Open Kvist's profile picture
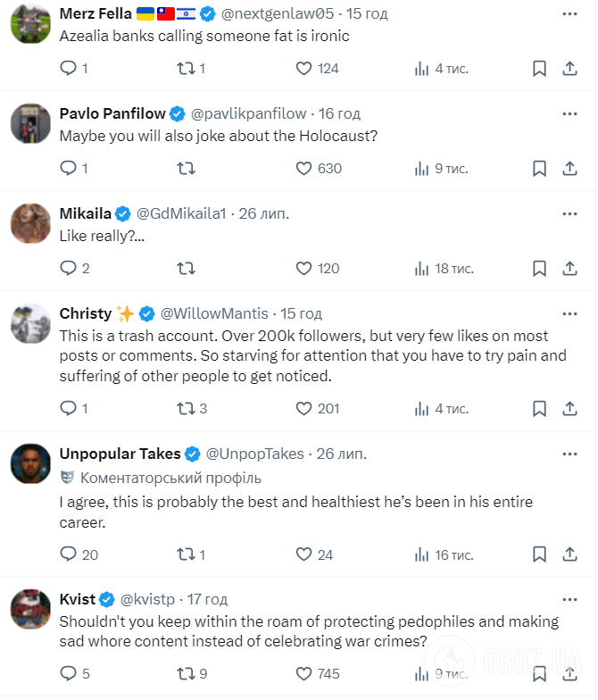 (30, 609)
